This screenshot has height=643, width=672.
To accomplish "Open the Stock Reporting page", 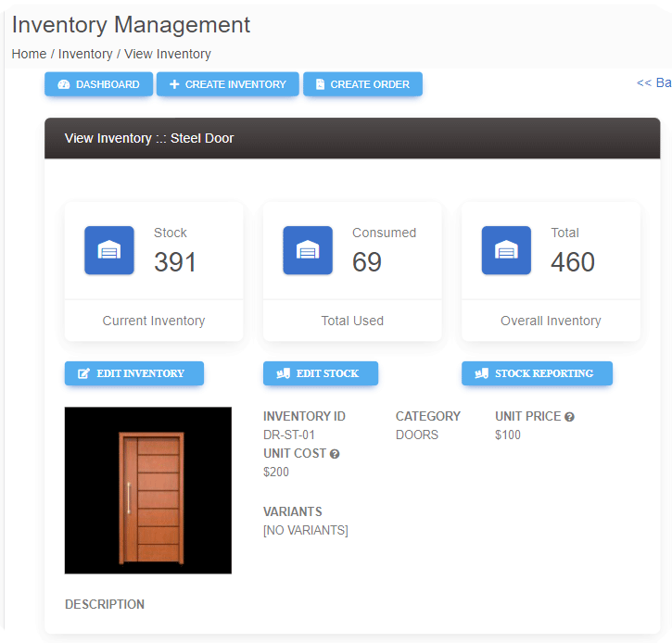I will tap(537, 373).
